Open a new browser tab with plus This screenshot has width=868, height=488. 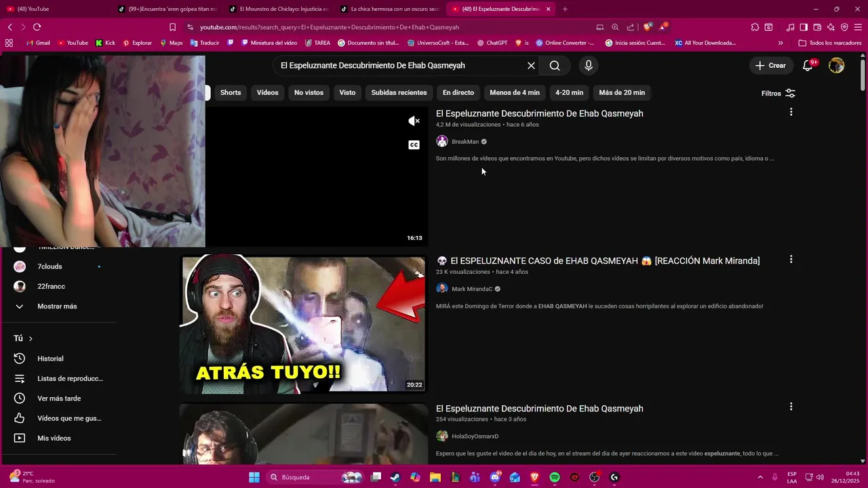pos(565,9)
